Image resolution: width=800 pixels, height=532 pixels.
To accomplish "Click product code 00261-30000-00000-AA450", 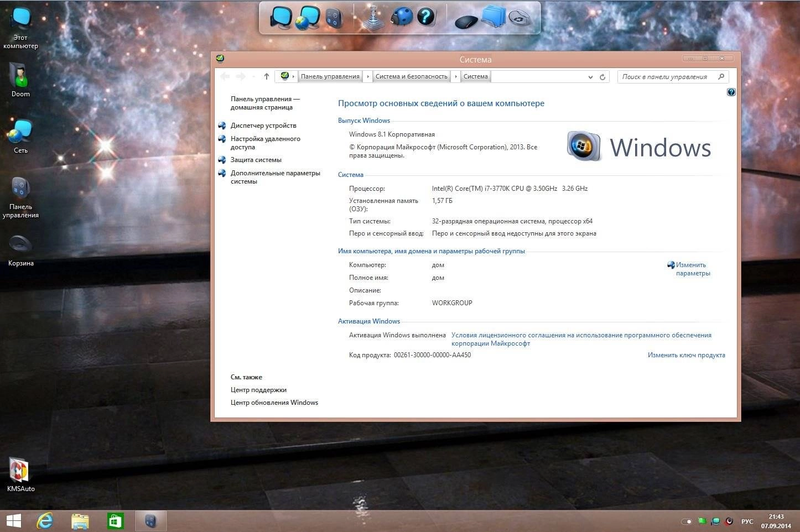I will click(x=432, y=355).
